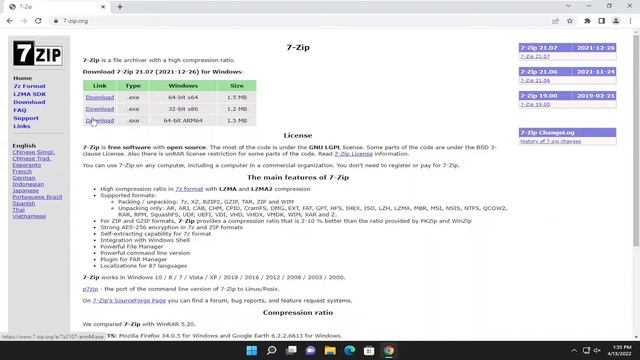Viewport: 640px width, 360px height.
Task: Click the '1.5 MB' size cell for x64
Action: (237, 98)
